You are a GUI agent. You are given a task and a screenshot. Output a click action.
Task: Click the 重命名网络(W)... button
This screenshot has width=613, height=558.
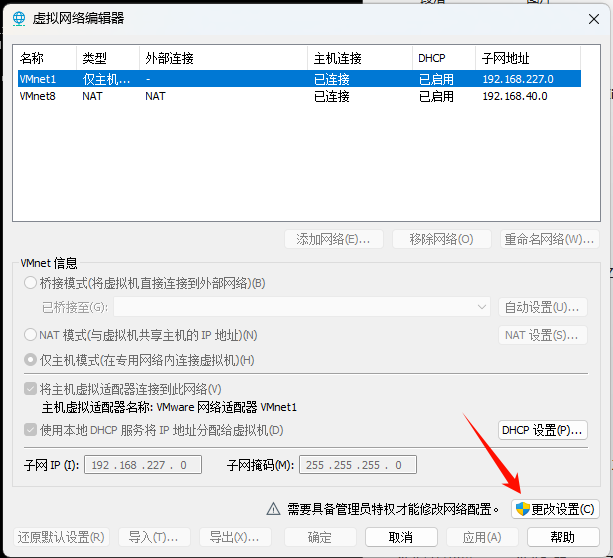click(550, 239)
